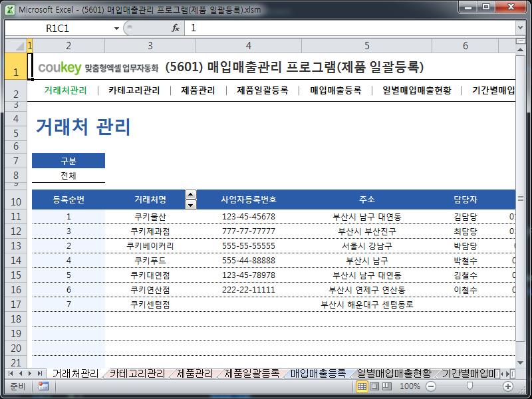
Task: Click the Name Box showing R1C1
Action: (58, 28)
